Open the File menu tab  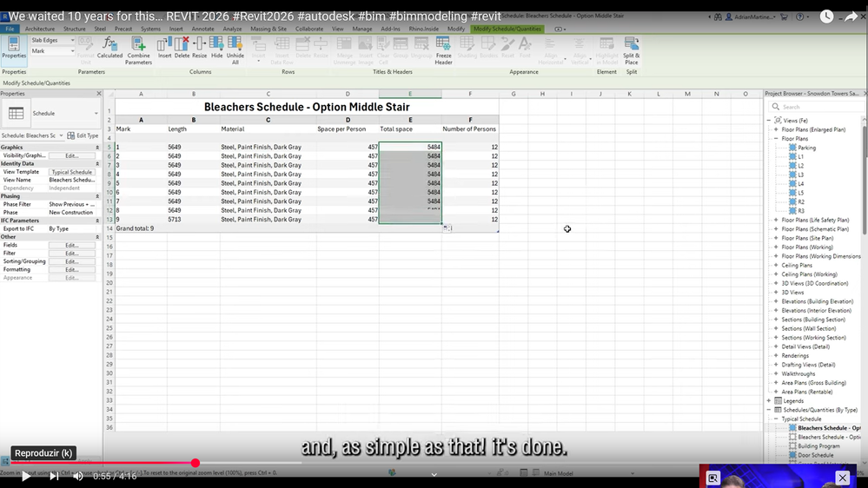[10, 29]
